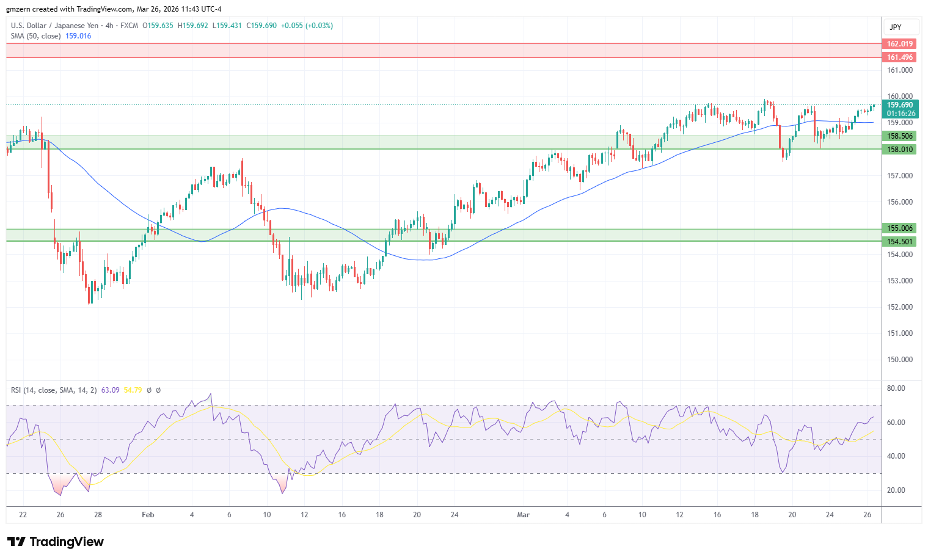Click the FXCM source label in the legend
This screenshot has width=928, height=560.
point(129,26)
